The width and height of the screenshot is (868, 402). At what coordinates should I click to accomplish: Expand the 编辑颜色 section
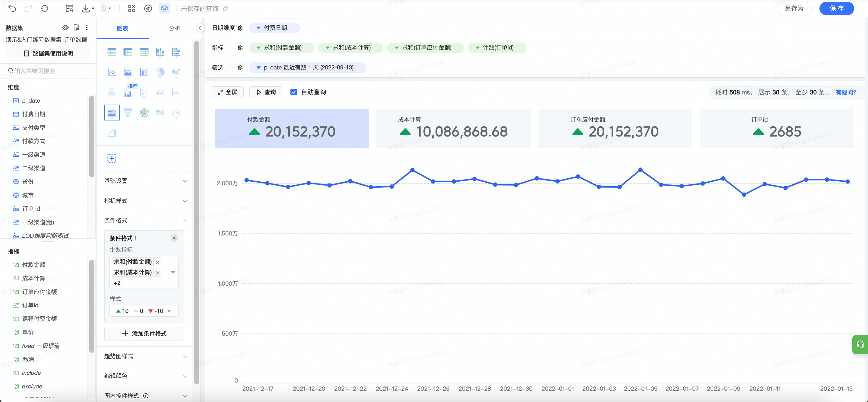144,376
